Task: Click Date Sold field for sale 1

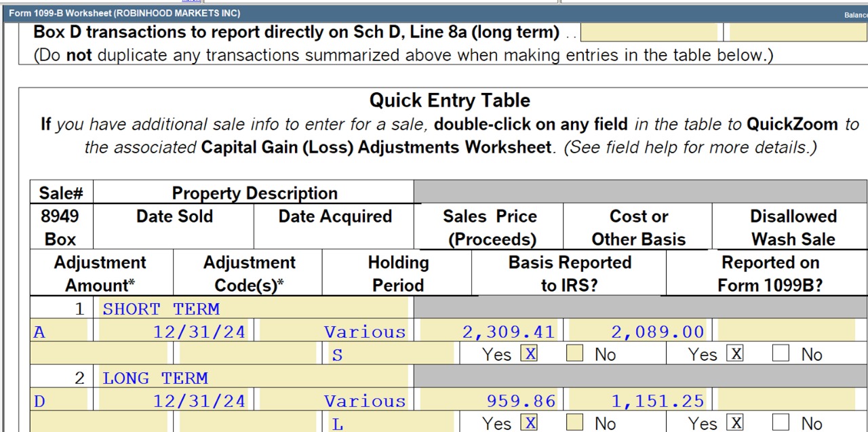Action: pos(173,332)
